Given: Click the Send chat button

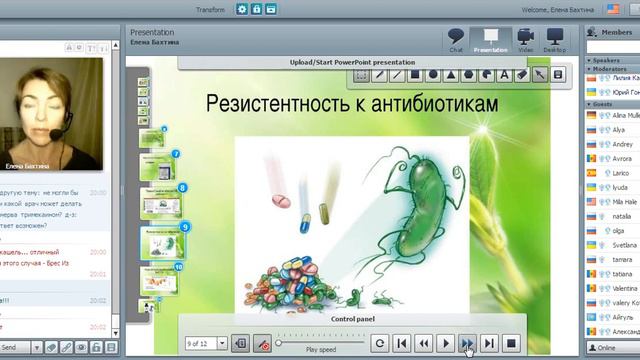Looking at the screenshot, I should (15, 347).
